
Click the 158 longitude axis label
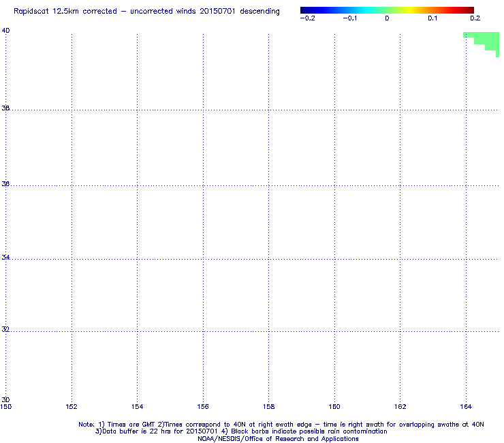269,407
